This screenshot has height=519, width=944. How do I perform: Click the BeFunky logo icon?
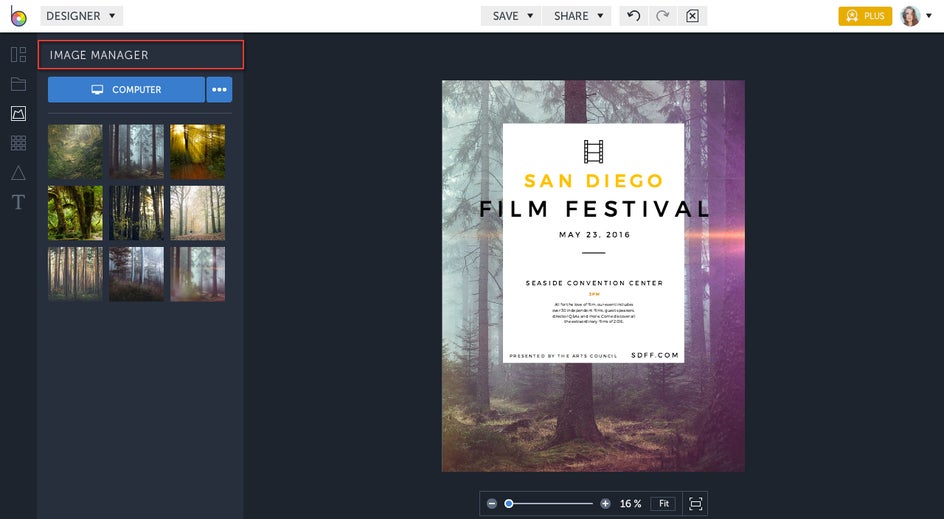tap(18, 16)
